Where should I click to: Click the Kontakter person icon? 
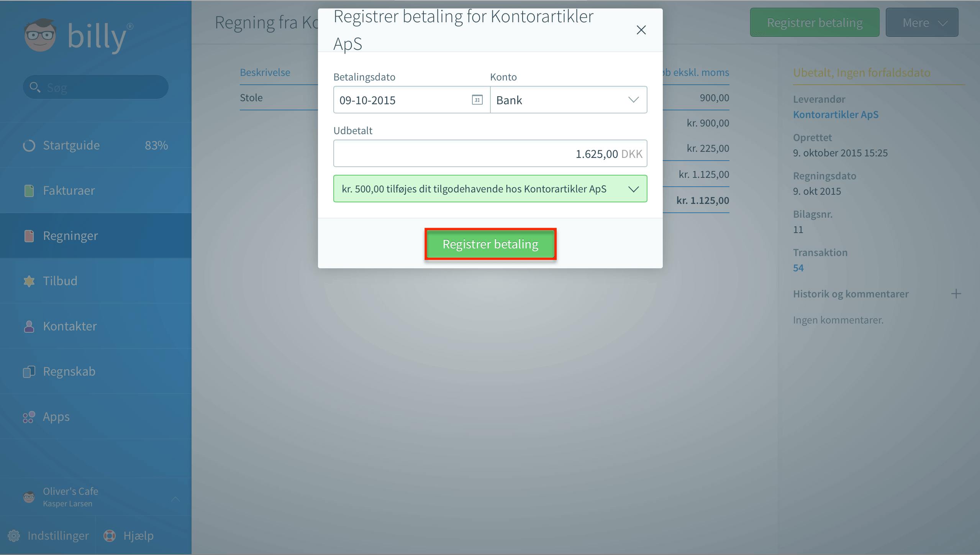tap(29, 326)
